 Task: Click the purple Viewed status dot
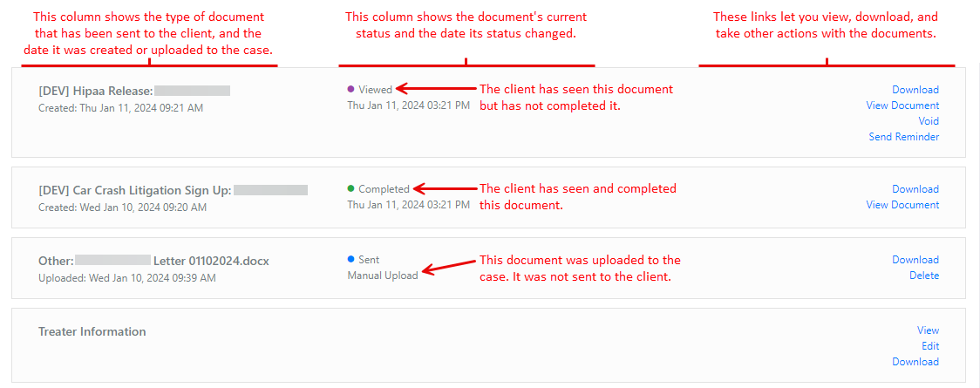tap(350, 89)
